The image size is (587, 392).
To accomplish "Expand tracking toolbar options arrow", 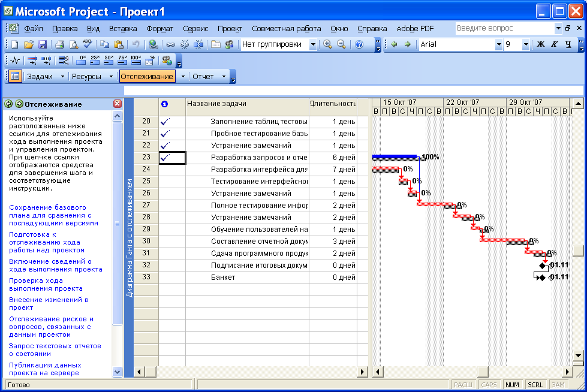I will click(179, 61).
